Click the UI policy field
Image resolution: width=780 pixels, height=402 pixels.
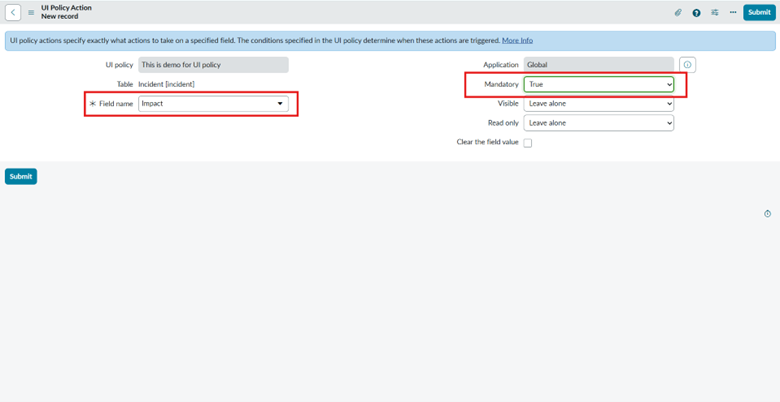tap(213, 65)
